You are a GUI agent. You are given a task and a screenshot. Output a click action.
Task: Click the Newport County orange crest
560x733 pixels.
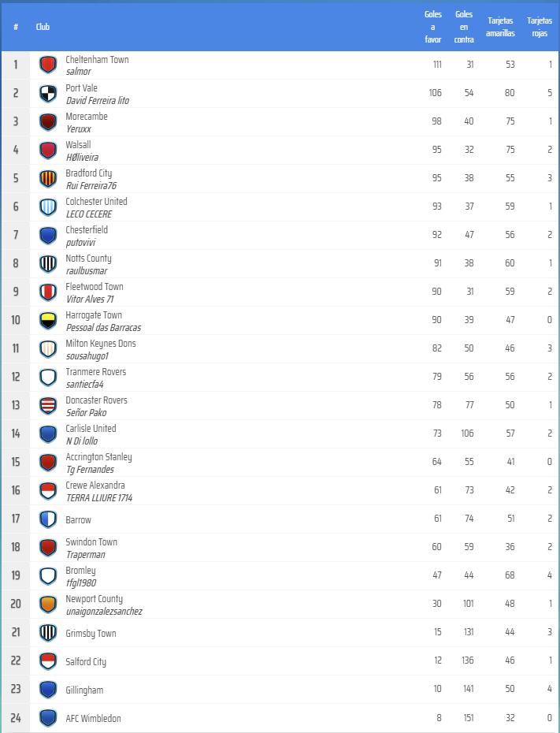click(x=48, y=605)
